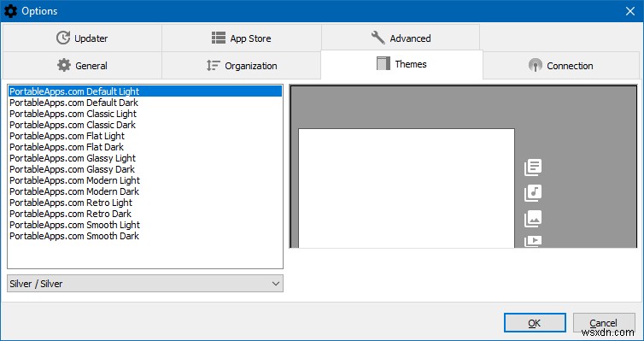Click the OK button
Screen dimensions: 644x341
535,323
